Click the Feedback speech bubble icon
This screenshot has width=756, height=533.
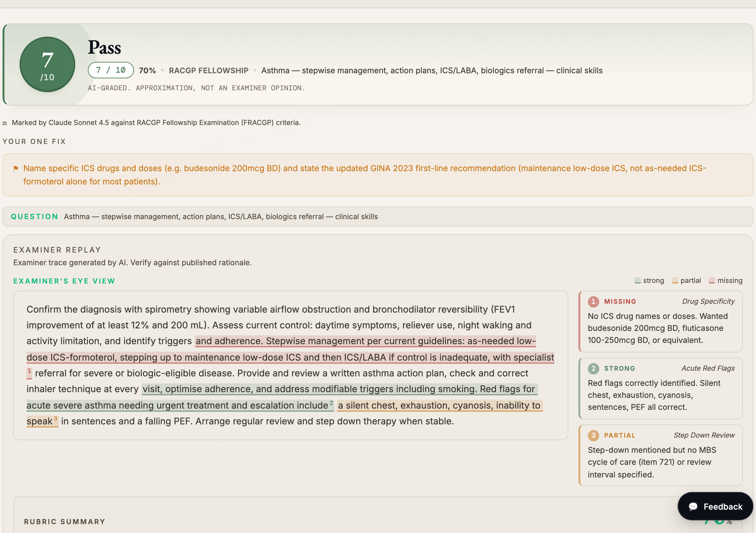[x=693, y=506]
